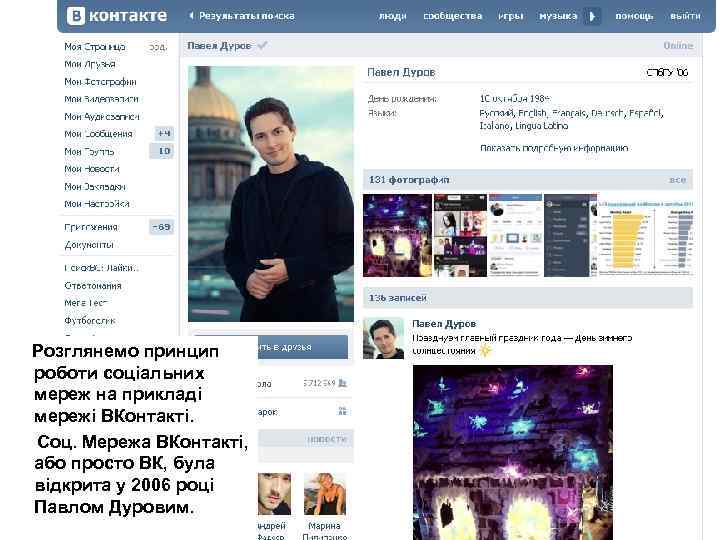This screenshot has height=540, width=720.
Task: Open Мои Новости in sidebar
Action: click(92, 169)
